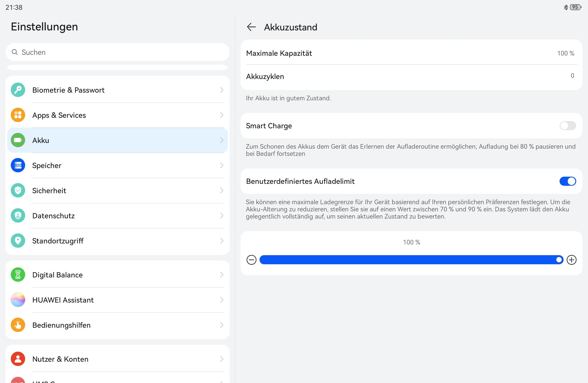The image size is (588, 383).
Task: Expand Datenschutz via its chevron
Action: point(221,216)
